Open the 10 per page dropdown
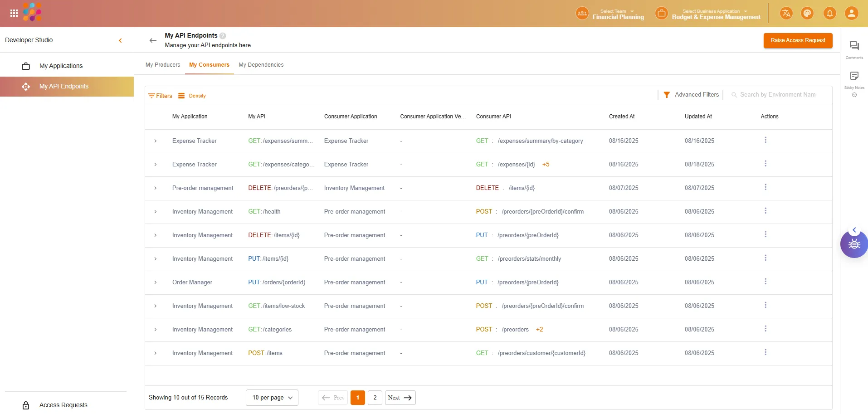The width and height of the screenshot is (868, 414). [x=272, y=398]
